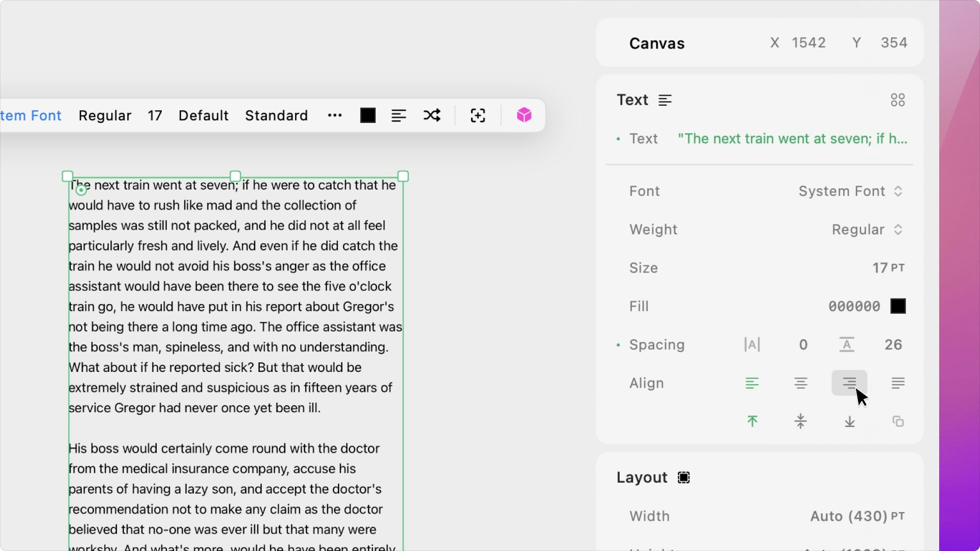Click the line spacing value 26

893,345
